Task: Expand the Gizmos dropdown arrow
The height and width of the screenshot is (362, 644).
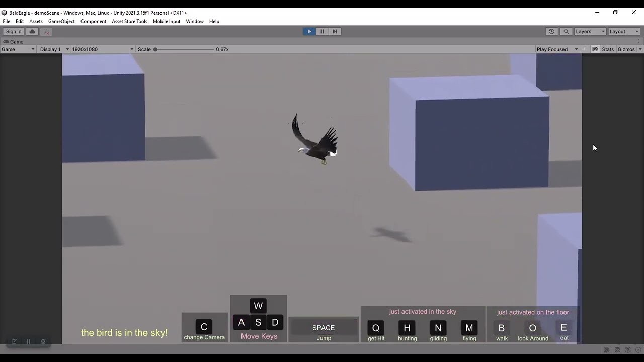Action: click(x=640, y=49)
